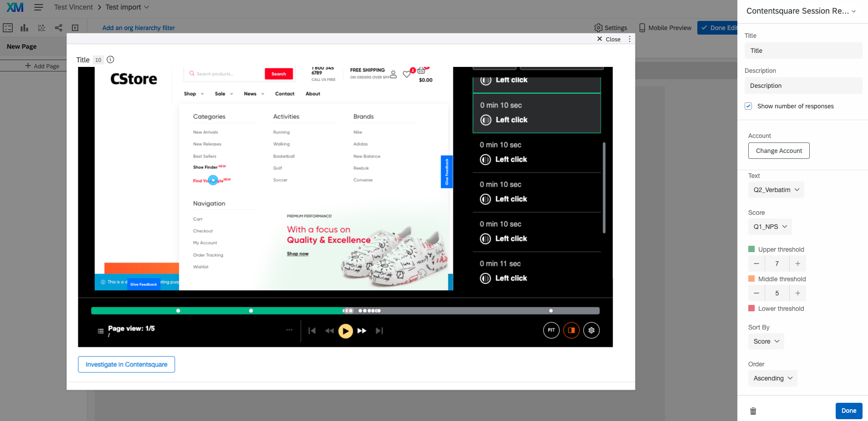Fast forward the session replay
The width and height of the screenshot is (868, 421).
click(362, 331)
